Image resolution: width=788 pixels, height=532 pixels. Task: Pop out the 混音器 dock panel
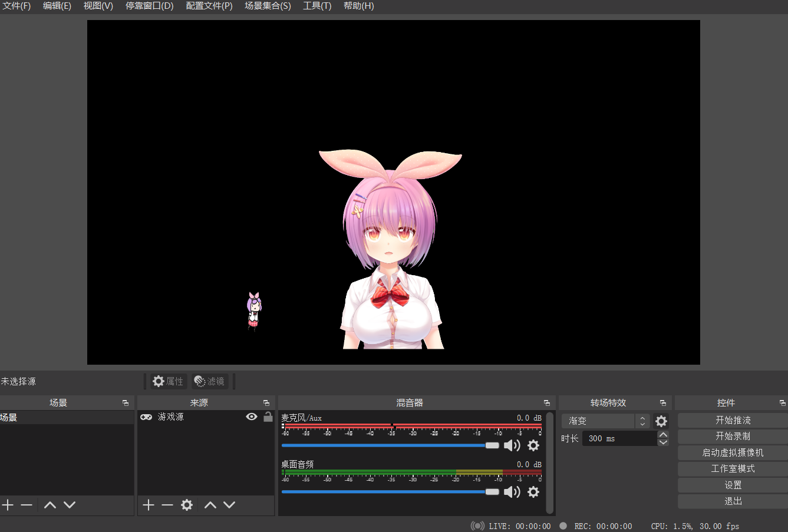[547, 403]
